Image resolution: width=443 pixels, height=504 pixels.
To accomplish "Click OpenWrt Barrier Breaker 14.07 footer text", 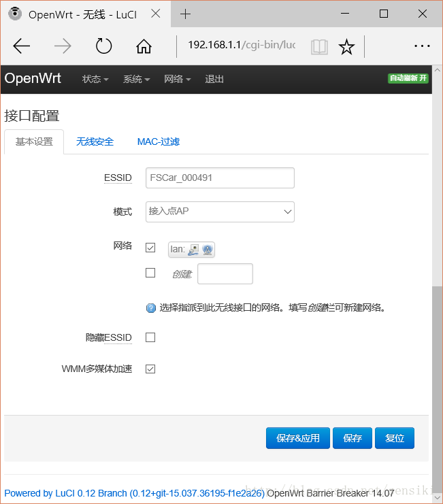I will pos(331,493).
